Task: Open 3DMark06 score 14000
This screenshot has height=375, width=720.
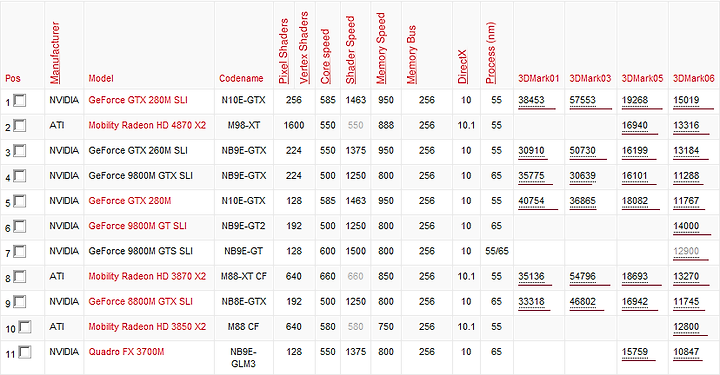Action: tap(686, 226)
